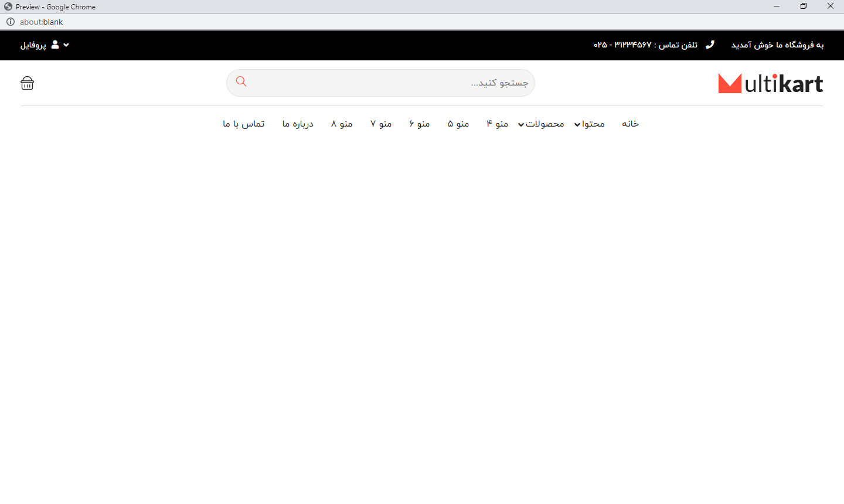The width and height of the screenshot is (844, 504).
Task: Click the phone handset icon
Action: (x=710, y=45)
